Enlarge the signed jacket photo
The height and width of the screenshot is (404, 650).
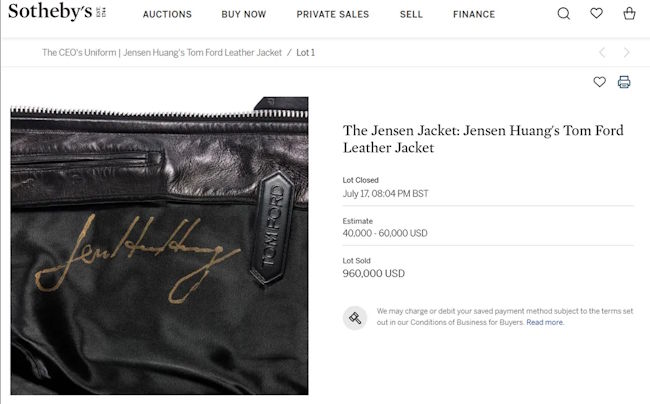tap(160, 246)
